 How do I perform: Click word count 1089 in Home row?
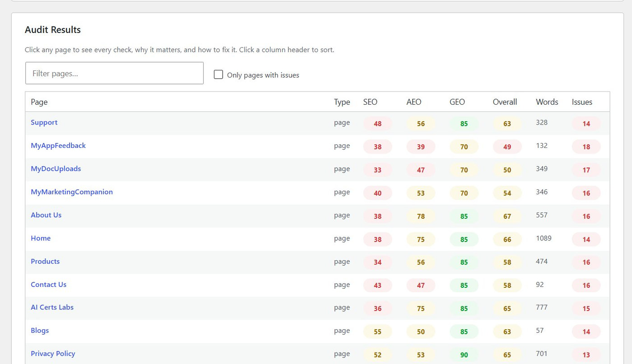(544, 238)
